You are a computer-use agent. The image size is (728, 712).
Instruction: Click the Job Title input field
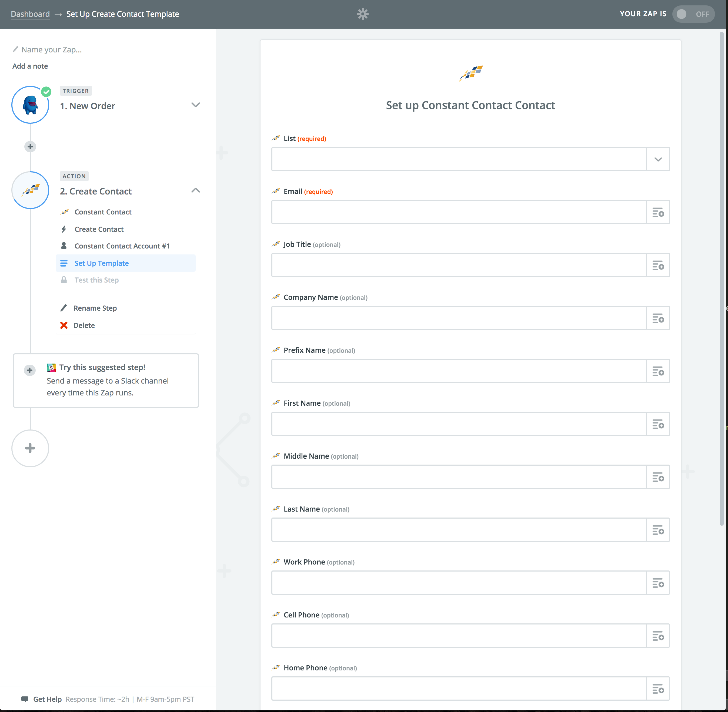(x=459, y=265)
